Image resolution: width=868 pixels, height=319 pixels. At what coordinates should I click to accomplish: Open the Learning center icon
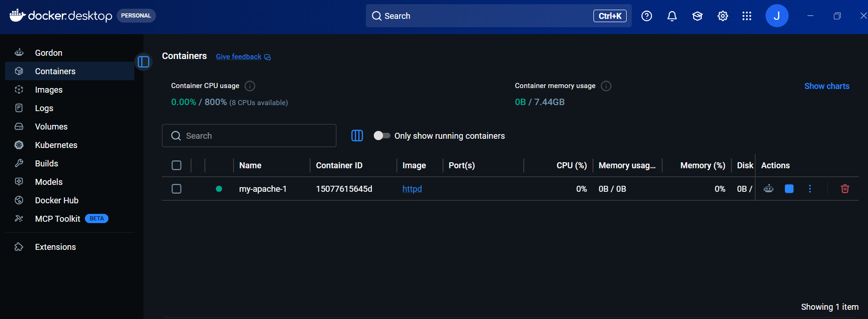pyautogui.click(x=697, y=16)
